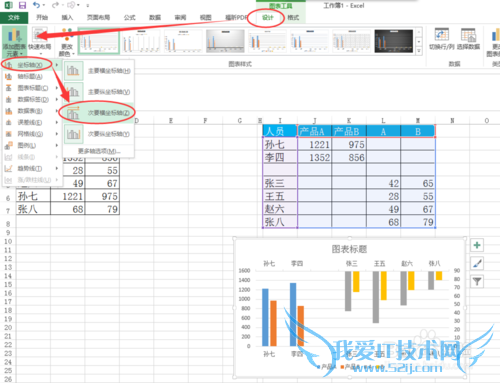Select header cell 产品A in column J
500x383 pixels.
314,131
